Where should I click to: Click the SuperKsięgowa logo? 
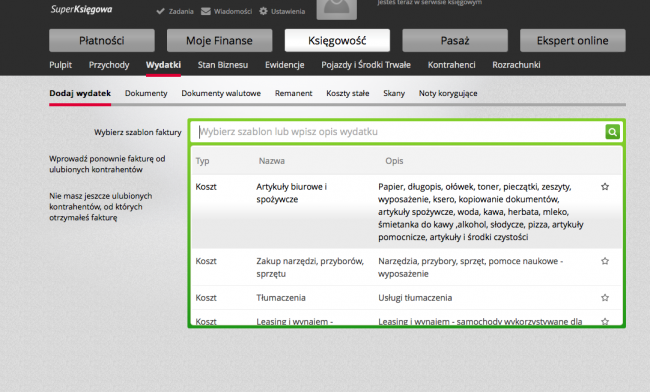[x=81, y=9]
